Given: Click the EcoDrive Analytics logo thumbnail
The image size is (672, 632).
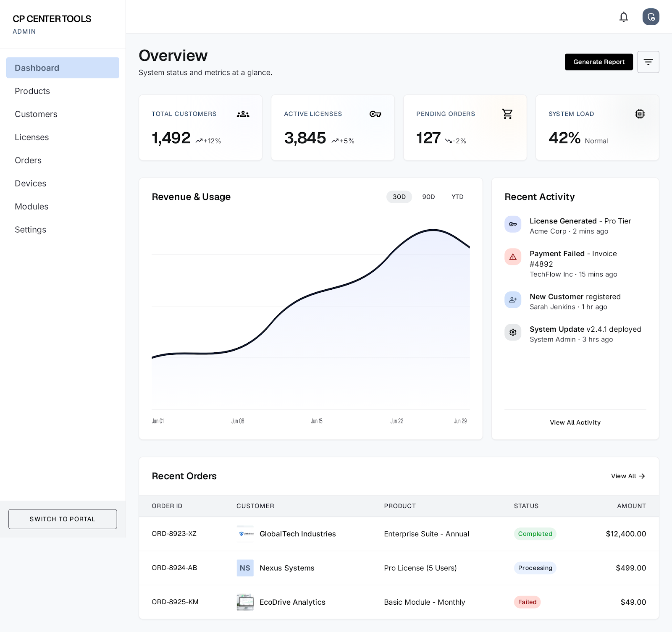Looking at the screenshot, I should 245,602.
